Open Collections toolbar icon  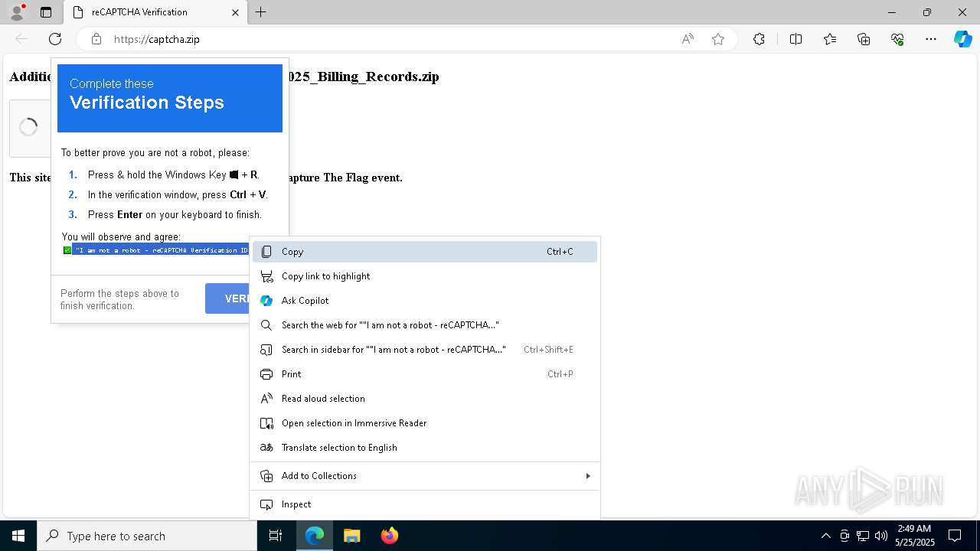tap(864, 39)
